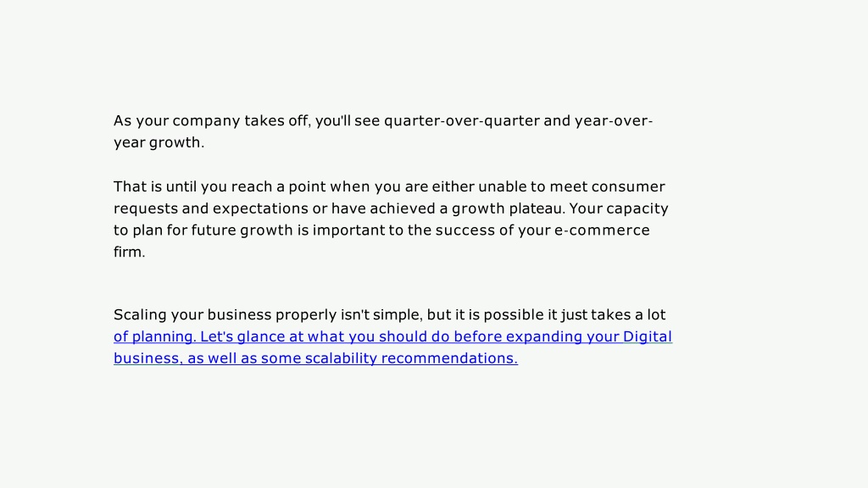Click the text "year growth."
The width and height of the screenshot is (868, 488).
[159, 142]
